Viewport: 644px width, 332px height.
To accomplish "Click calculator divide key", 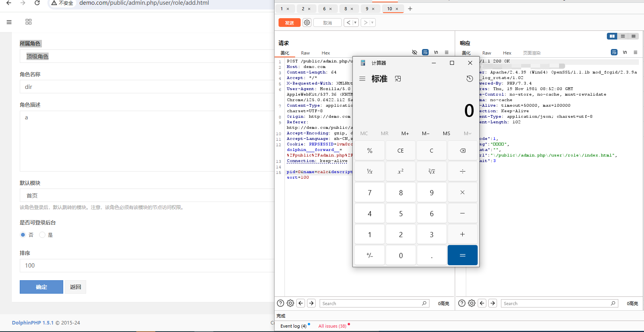I will click(x=462, y=172).
